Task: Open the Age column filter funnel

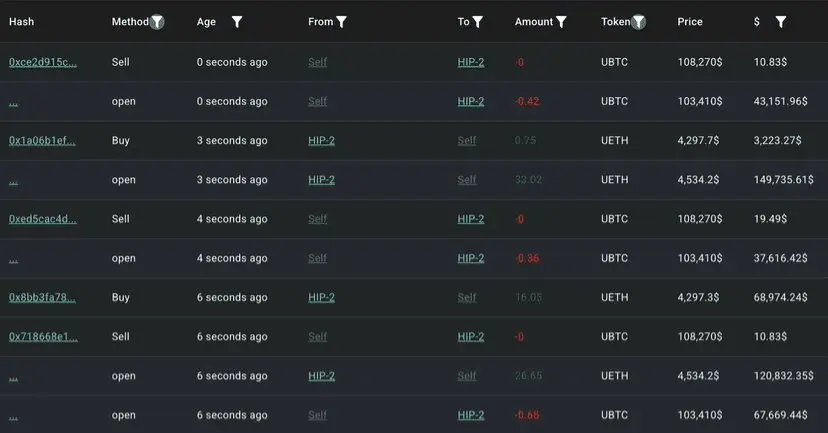Action: click(x=237, y=22)
